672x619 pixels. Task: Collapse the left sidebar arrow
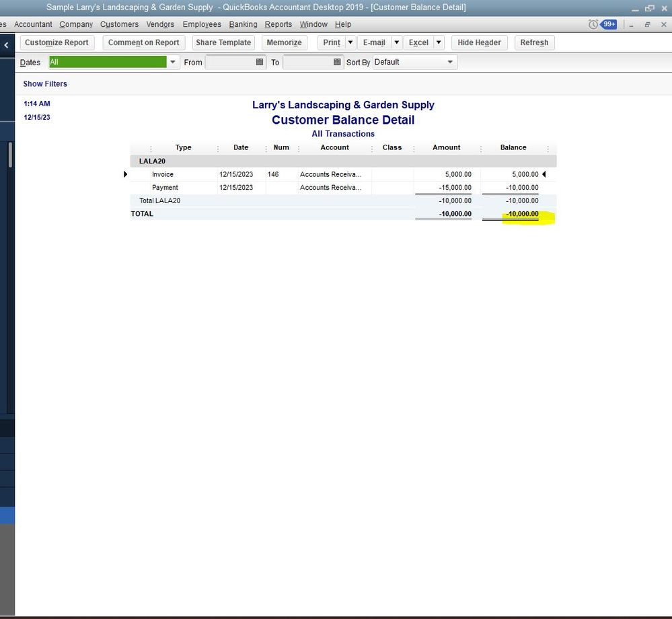click(x=7, y=44)
